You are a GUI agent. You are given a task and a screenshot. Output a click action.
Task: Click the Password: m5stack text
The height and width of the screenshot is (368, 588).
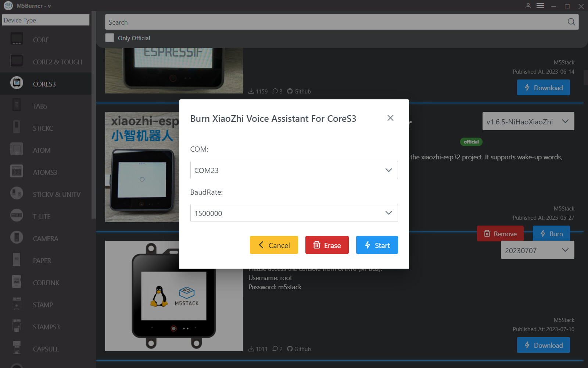point(275,287)
